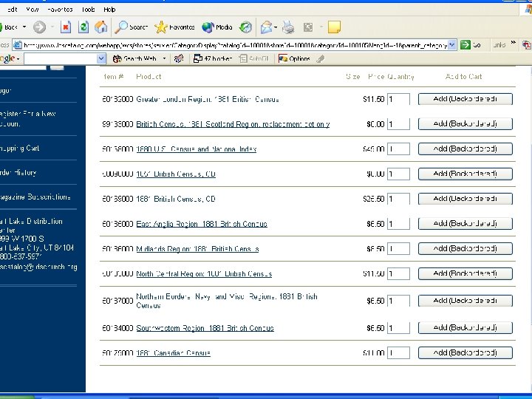
Task: Add 1880 U.S. Census item to cart
Action: click(x=465, y=149)
